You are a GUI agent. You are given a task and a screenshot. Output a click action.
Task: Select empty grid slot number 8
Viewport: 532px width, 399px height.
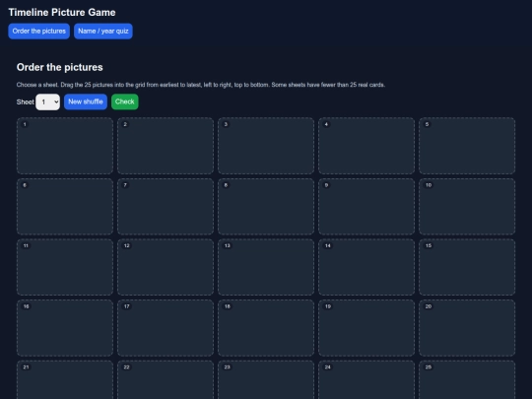(x=266, y=207)
